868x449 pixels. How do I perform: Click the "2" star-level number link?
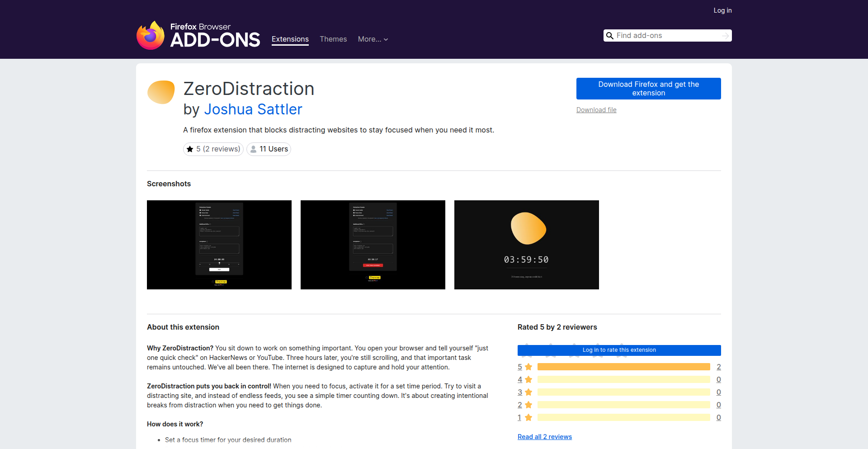point(520,405)
